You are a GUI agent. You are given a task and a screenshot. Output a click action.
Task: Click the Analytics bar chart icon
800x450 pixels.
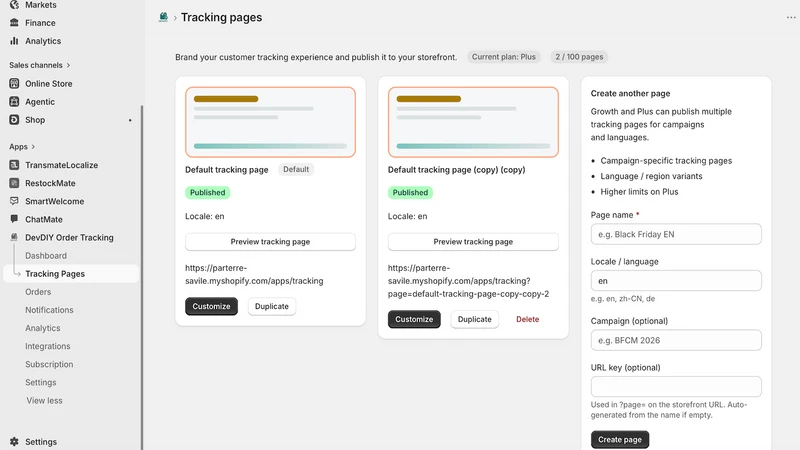pos(14,41)
